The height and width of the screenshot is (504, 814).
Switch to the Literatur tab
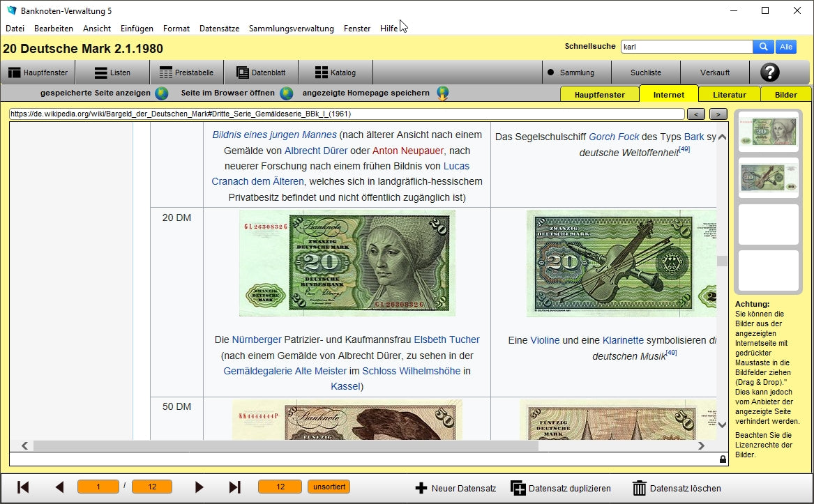tap(729, 95)
